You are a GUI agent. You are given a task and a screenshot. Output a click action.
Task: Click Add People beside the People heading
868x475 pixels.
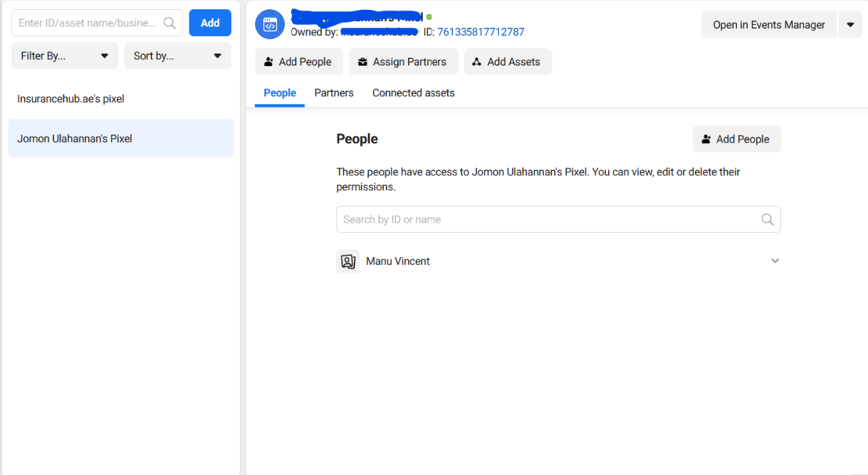pyautogui.click(x=736, y=140)
